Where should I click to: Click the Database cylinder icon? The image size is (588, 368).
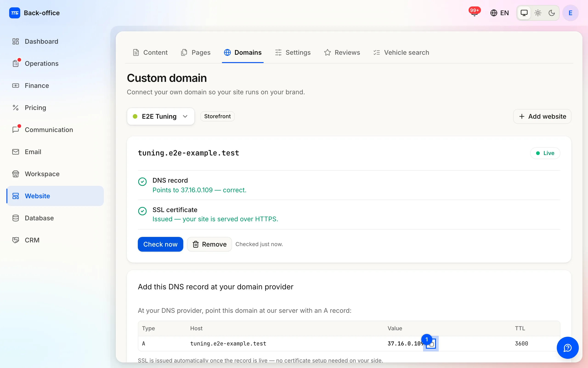tap(16, 218)
